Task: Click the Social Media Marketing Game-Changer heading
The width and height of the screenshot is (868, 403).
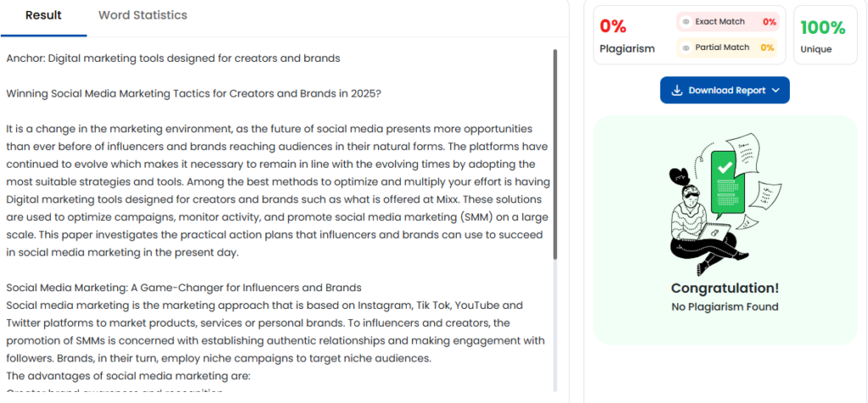Action: (184, 288)
